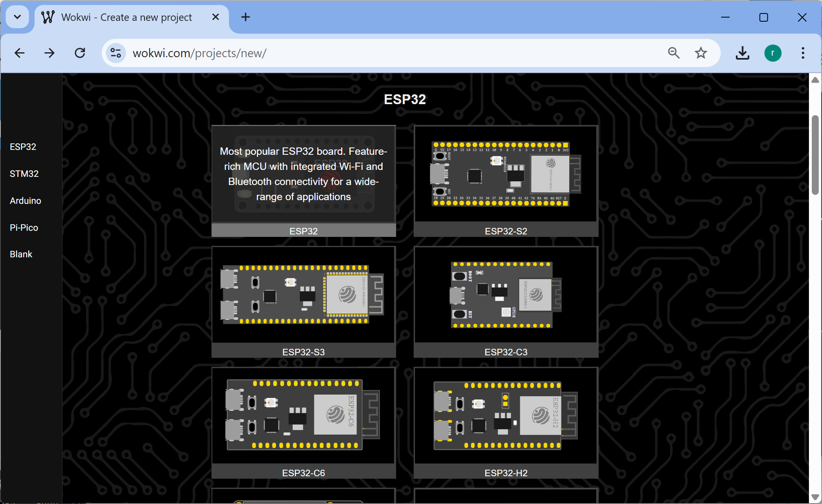Viewport: 822px width, 504px height.
Task: Click the zoom magnifier icon in address bar
Action: tap(674, 53)
